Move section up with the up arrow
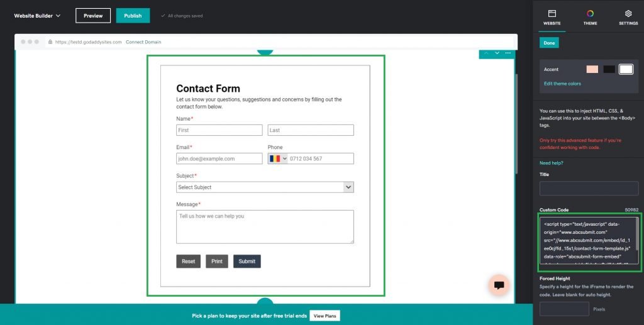This screenshot has width=644, height=325. point(486,53)
